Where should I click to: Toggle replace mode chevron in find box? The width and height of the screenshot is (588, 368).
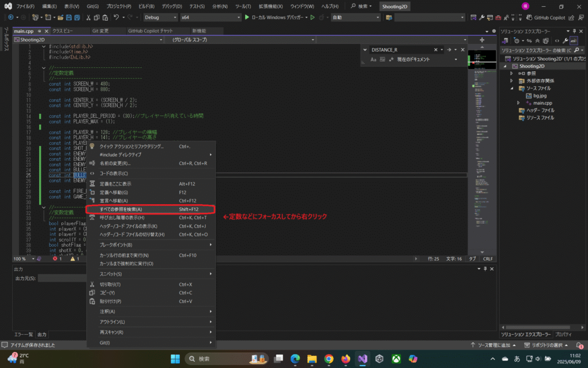[x=365, y=49]
